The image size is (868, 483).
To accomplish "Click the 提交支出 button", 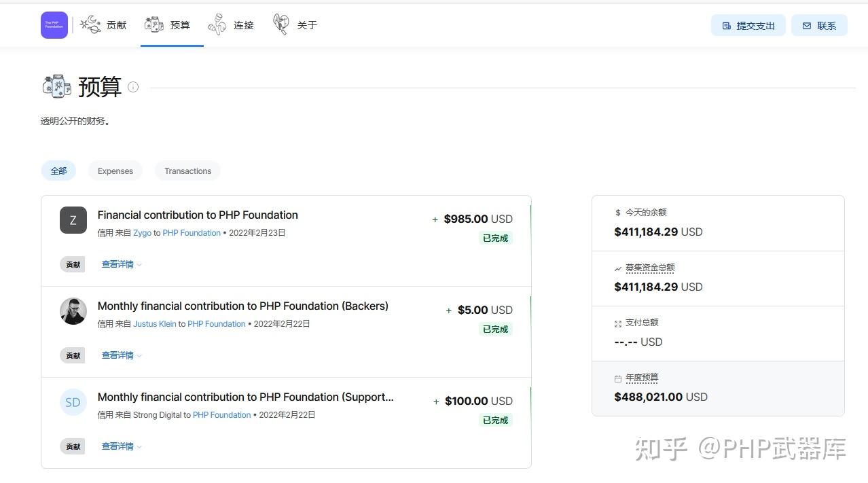I will pos(748,24).
